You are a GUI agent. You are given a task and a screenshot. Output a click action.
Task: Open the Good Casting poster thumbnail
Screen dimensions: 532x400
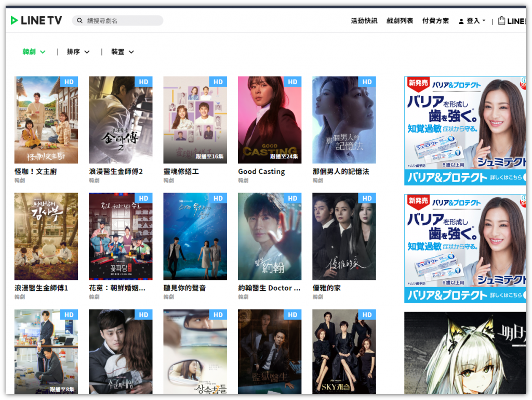[270, 120]
